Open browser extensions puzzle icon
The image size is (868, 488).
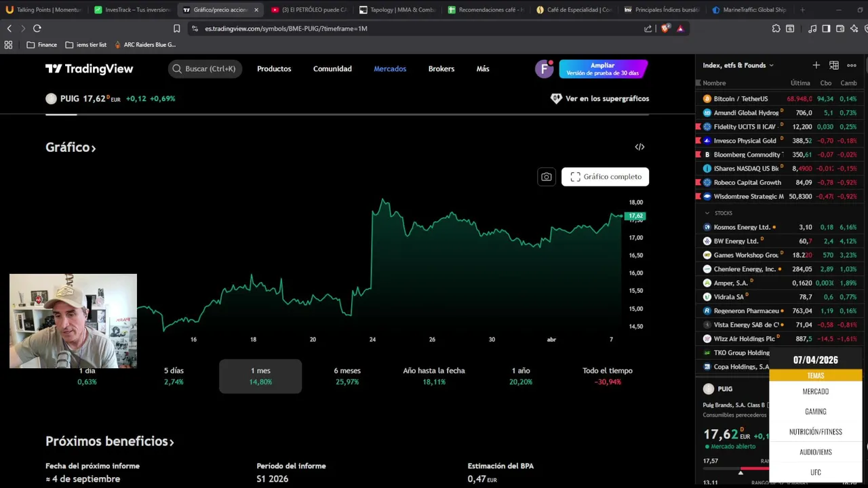coord(776,28)
